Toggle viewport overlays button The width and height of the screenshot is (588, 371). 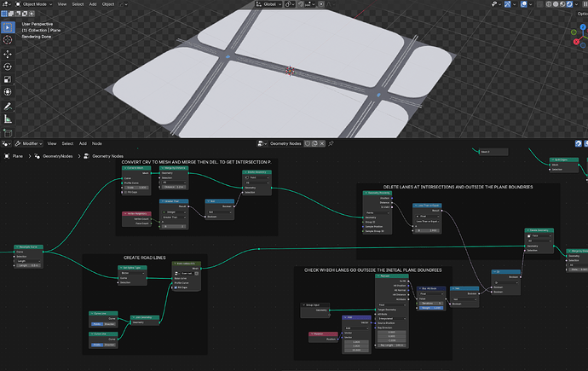pyautogui.click(x=524, y=4)
